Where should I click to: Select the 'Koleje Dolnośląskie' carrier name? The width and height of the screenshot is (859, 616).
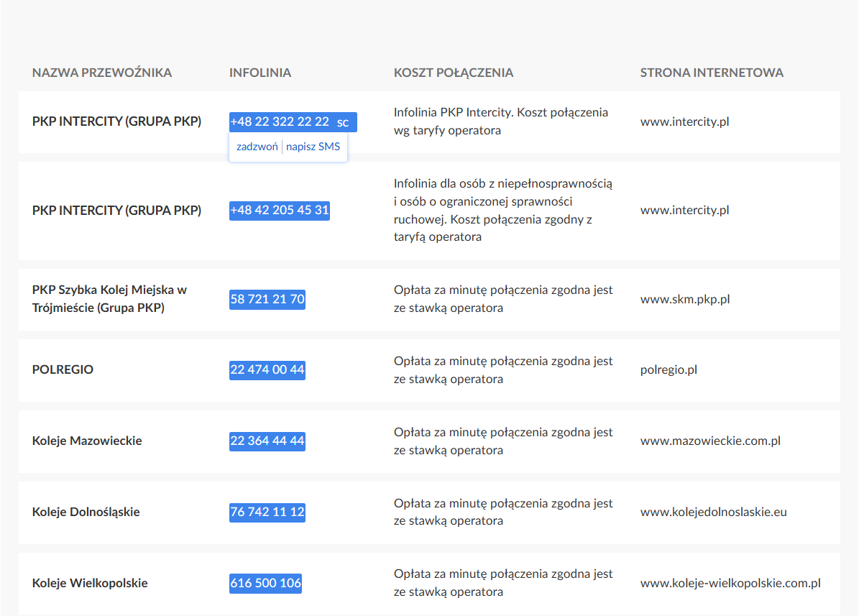pos(86,512)
